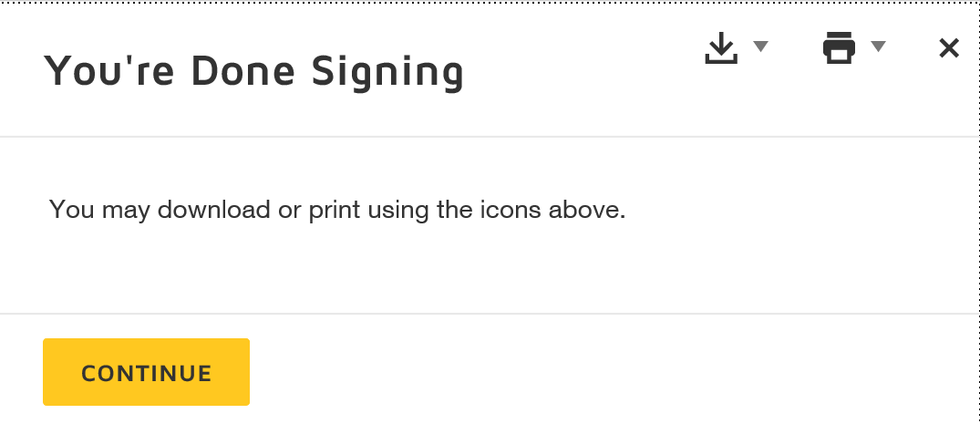
Task: Select Continue to finish signing
Action: coord(146,372)
